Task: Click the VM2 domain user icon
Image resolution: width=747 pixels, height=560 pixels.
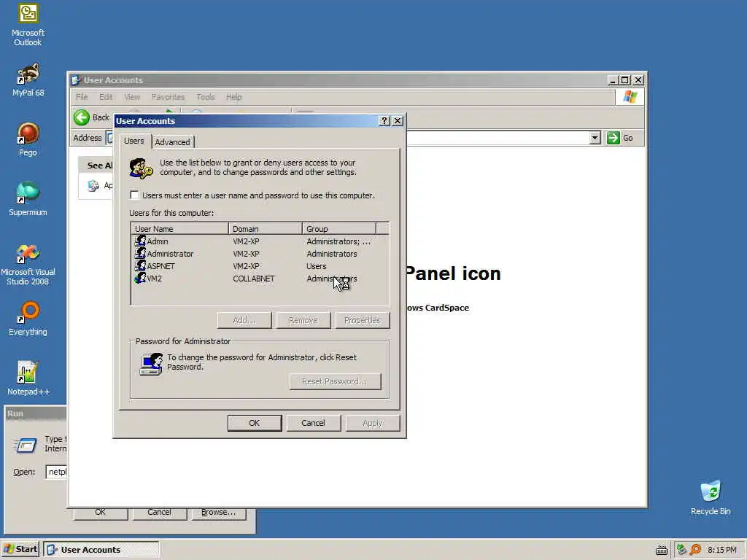Action: pyautogui.click(x=140, y=278)
